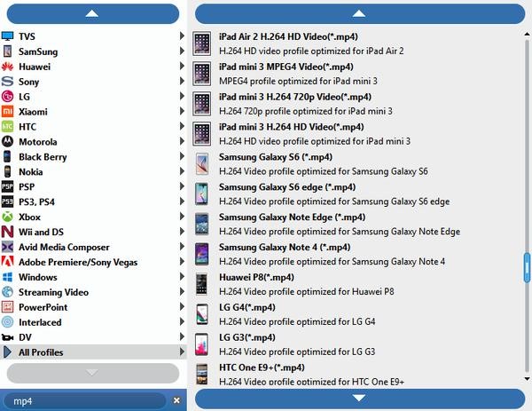Click the Xbox logo icon
Viewport: 532px width, 411px height.
point(7,217)
